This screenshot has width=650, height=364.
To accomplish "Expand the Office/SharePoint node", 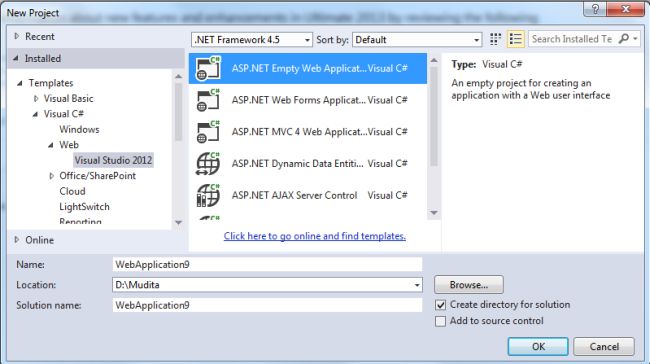I will click(x=51, y=176).
